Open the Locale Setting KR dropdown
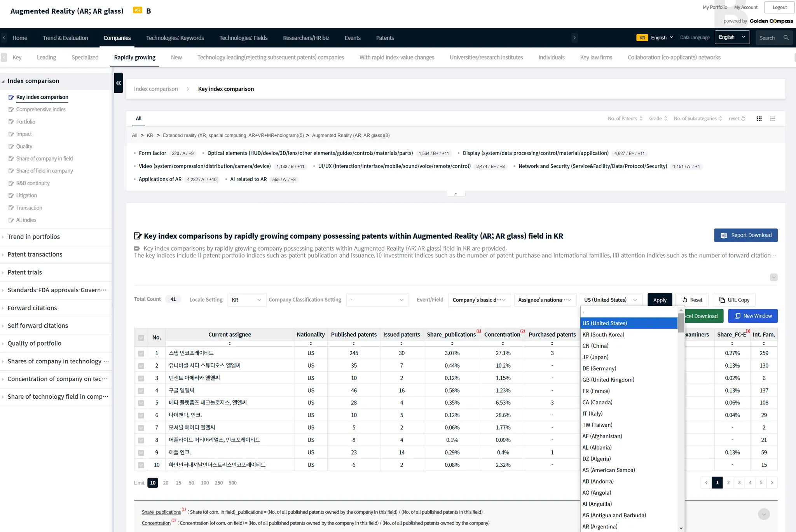 246,300
